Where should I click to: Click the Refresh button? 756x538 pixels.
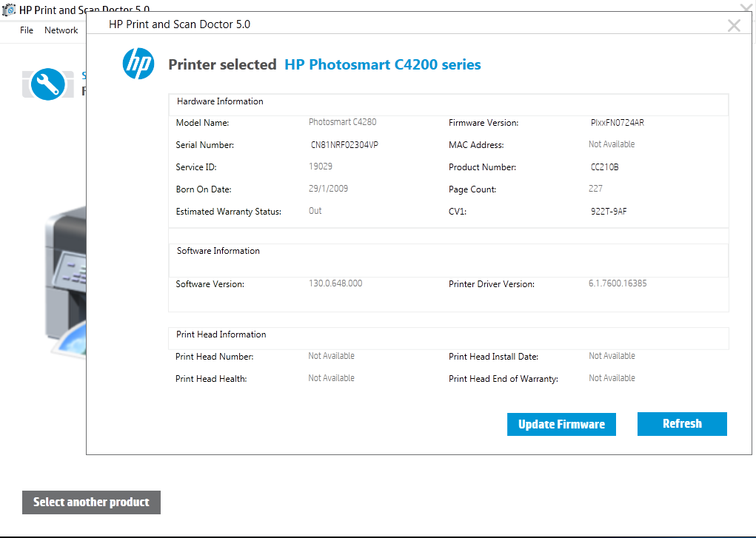(x=681, y=423)
